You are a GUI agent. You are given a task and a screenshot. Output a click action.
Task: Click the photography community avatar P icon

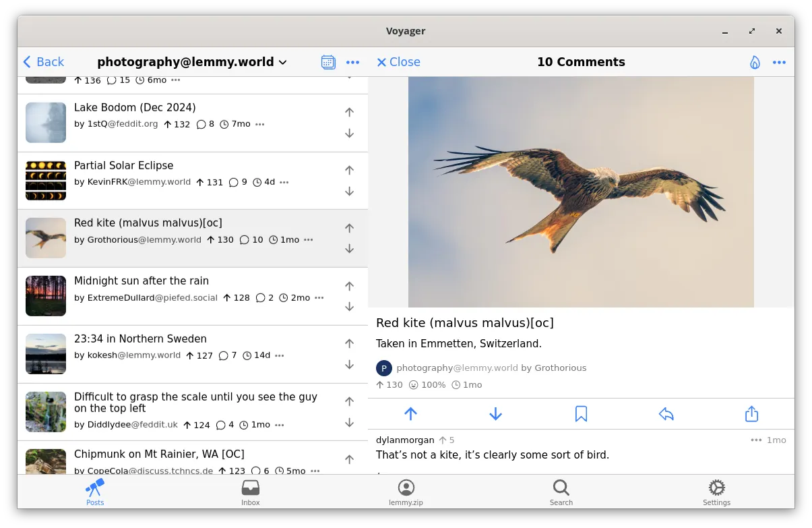pos(383,368)
